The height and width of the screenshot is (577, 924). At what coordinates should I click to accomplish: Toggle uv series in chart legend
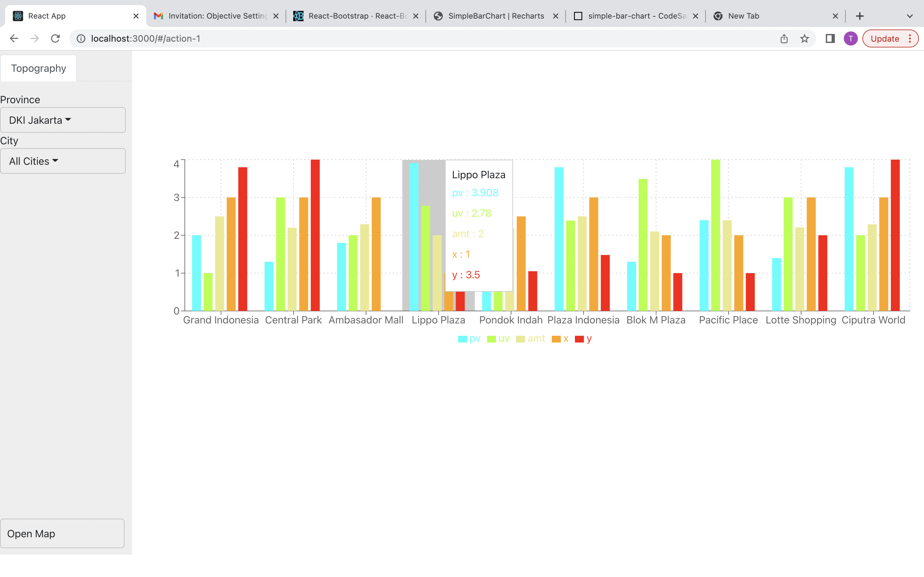click(x=498, y=339)
